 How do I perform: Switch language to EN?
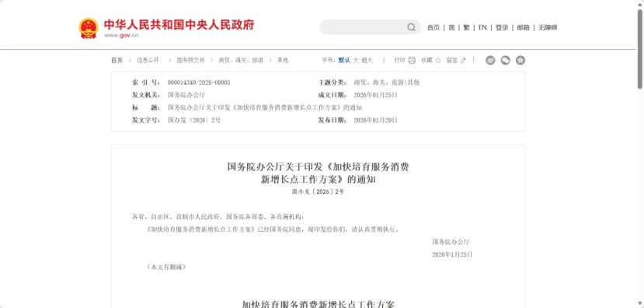482,27
